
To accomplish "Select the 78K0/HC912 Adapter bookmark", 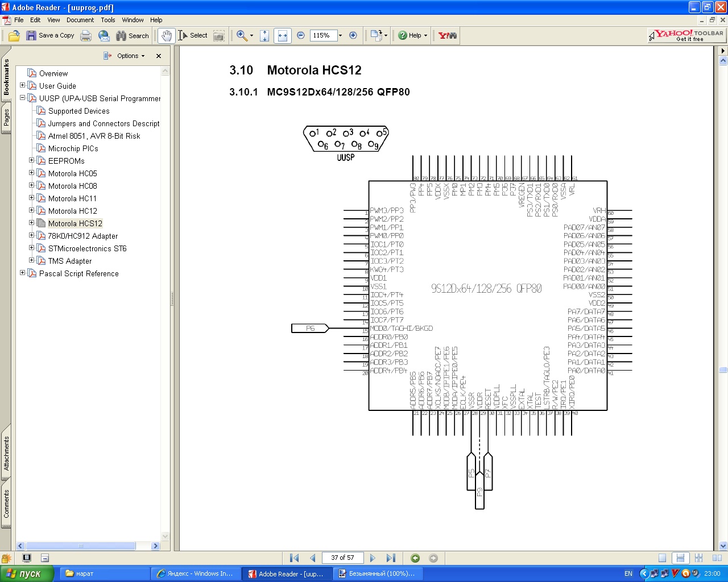I will [83, 236].
